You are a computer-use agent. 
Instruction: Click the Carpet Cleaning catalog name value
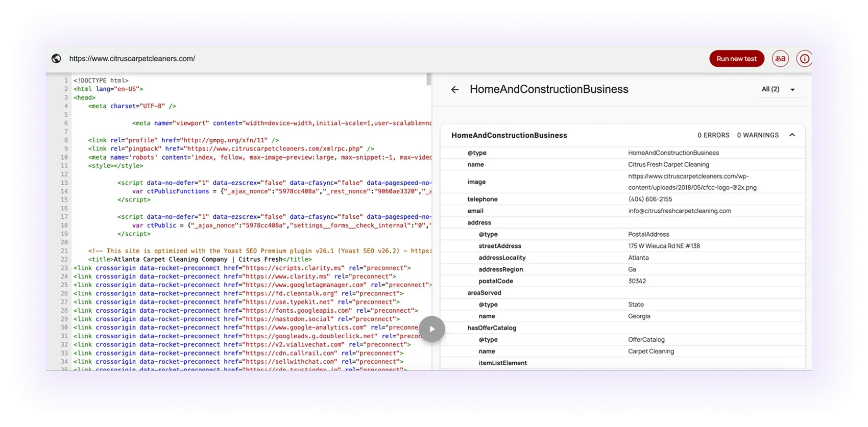click(x=651, y=352)
